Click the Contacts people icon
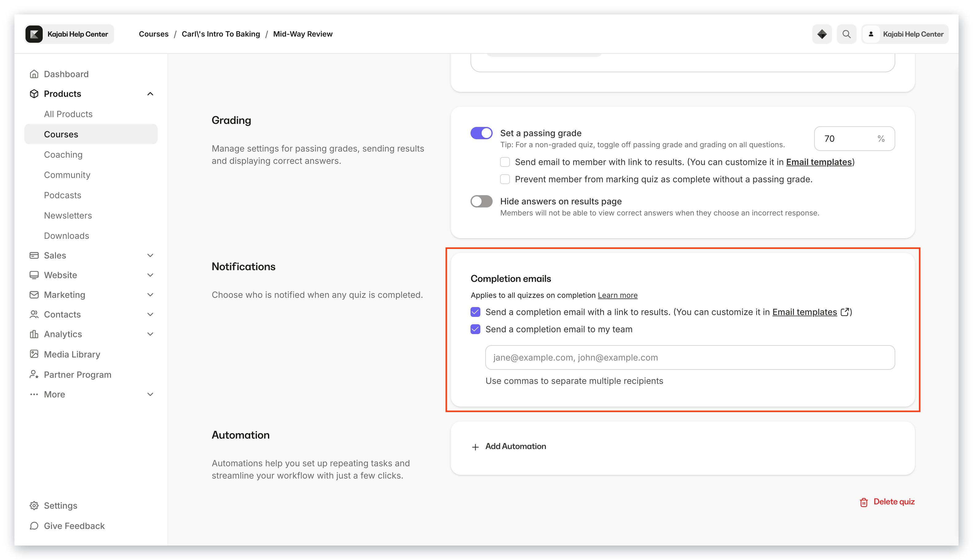The width and height of the screenshot is (973, 560). point(34,314)
